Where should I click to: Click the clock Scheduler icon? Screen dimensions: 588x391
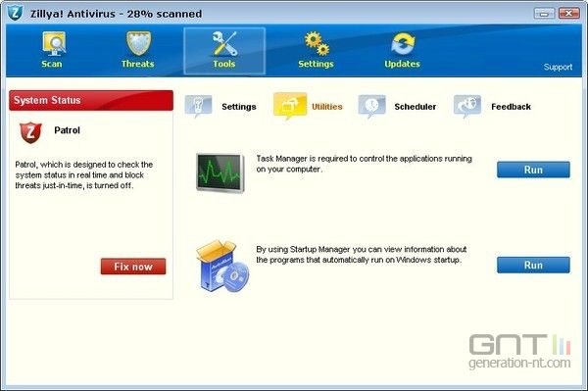[x=371, y=106]
